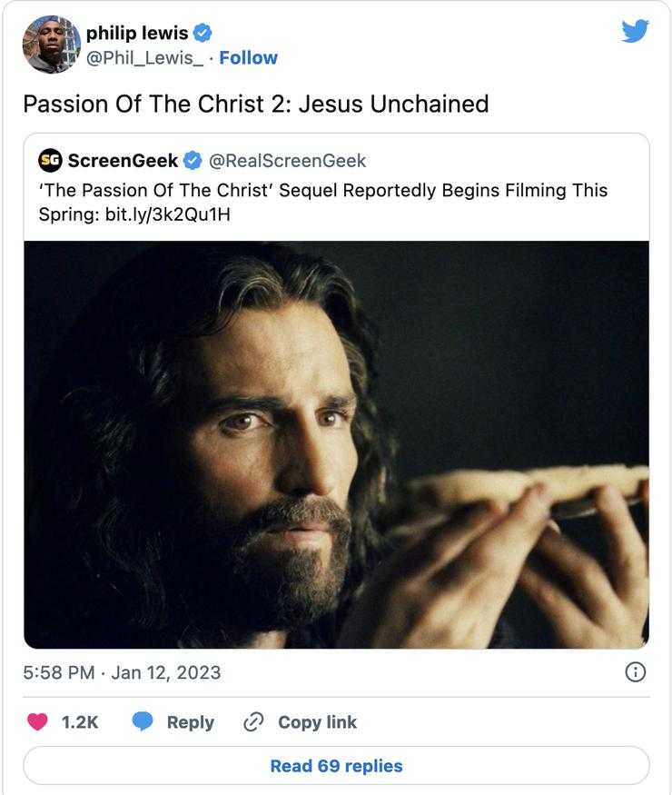Open philip lewis's profile avatar
The image size is (672, 795).
(52, 45)
